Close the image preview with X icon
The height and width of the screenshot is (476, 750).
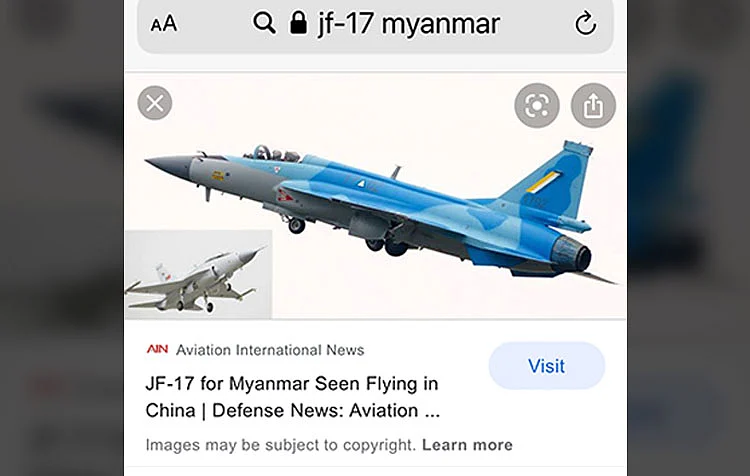point(155,103)
